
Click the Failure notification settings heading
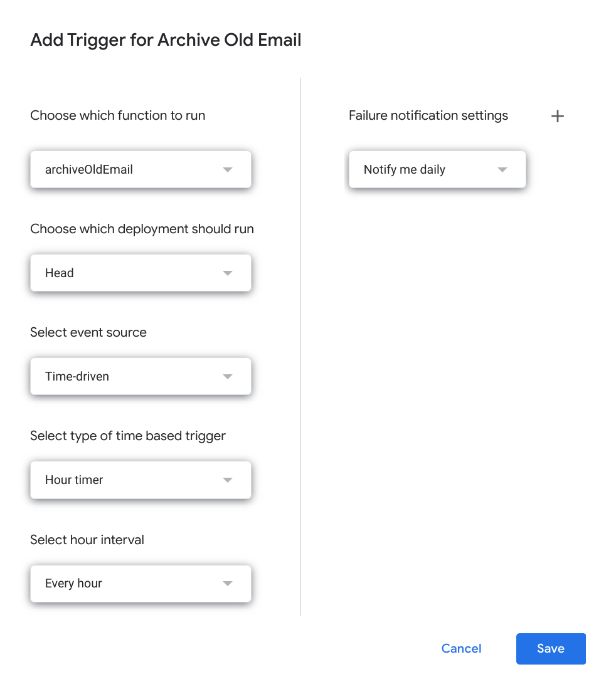[428, 115]
